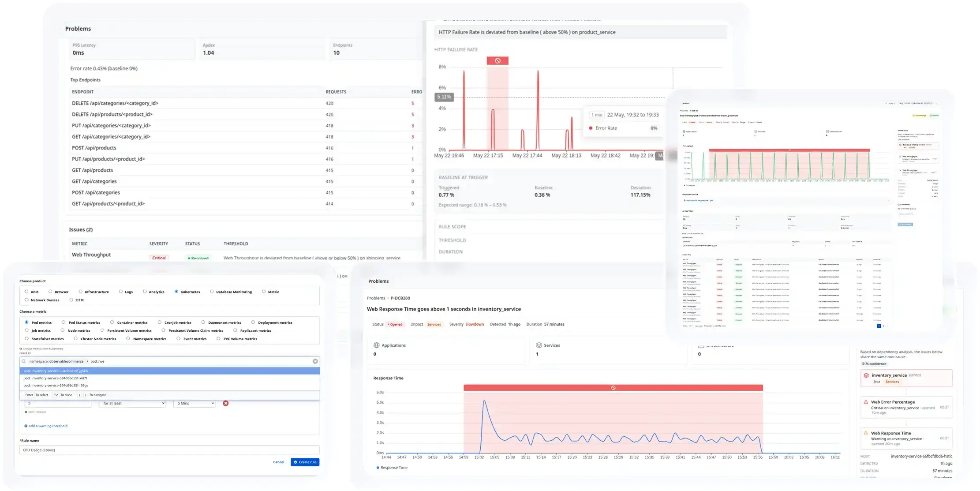Viewport: 980px width, 491px height.
Task: Click the info icon beside Choose metrics from Kubernetes
Action: coord(21,349)
